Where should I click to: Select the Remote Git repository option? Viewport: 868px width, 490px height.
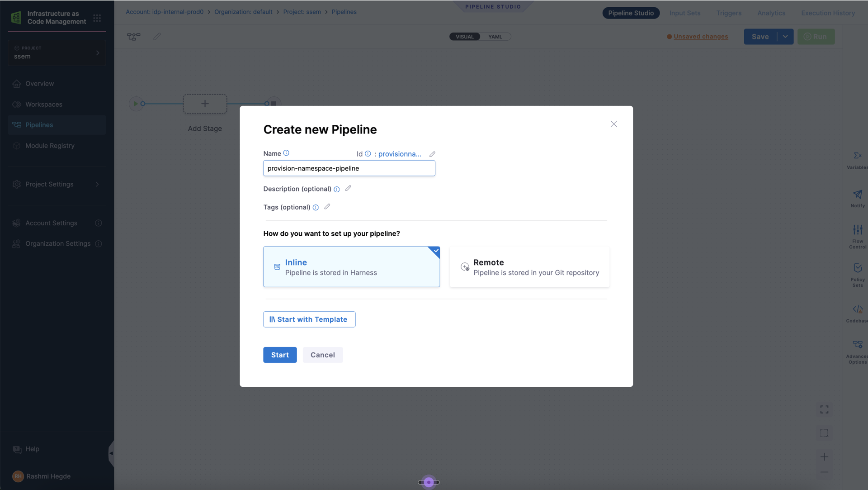(x=529, y=267)
